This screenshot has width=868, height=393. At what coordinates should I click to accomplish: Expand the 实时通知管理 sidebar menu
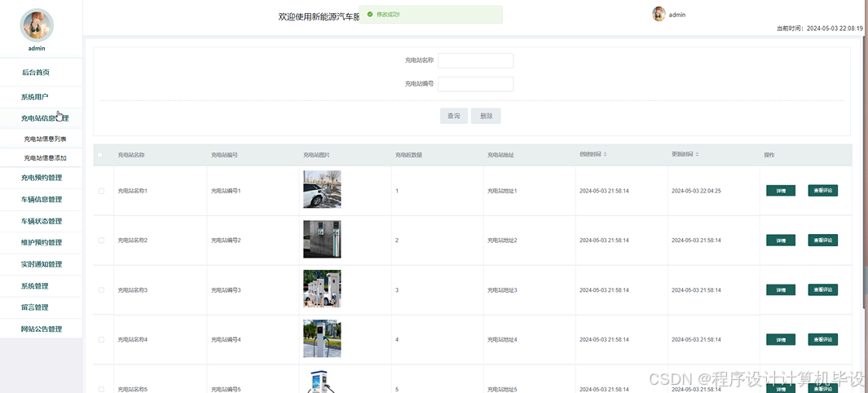coord(41,264)
